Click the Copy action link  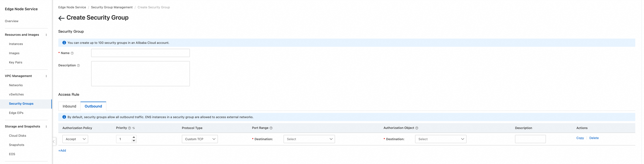pyautogui.click(x=580, y=138)
